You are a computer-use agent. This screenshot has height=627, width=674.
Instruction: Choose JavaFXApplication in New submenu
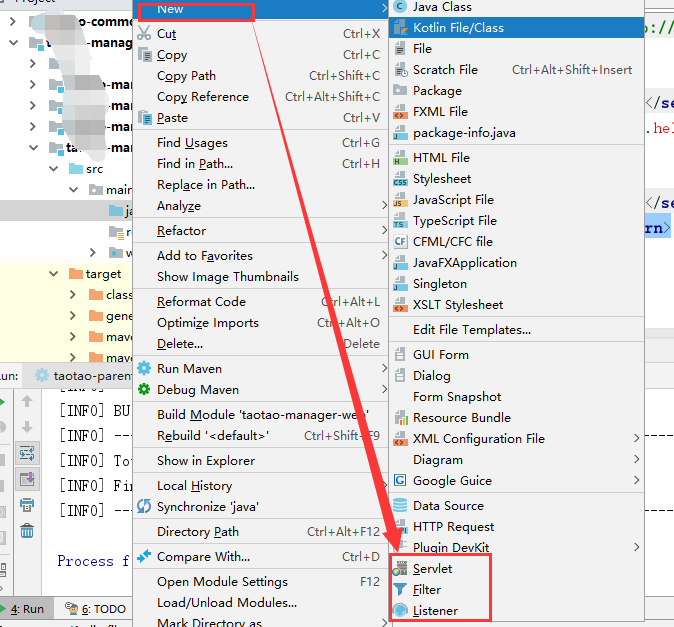point(517,263)
